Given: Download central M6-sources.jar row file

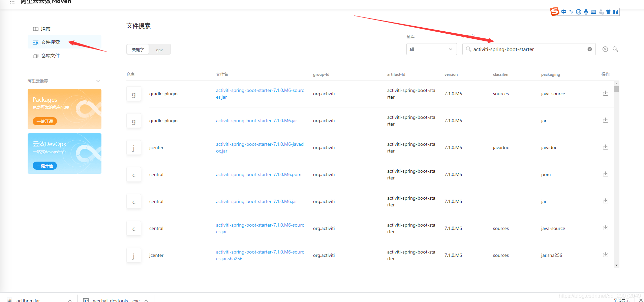Looking at the screenshot, I should pyautogui.click(x=606, y=228).
